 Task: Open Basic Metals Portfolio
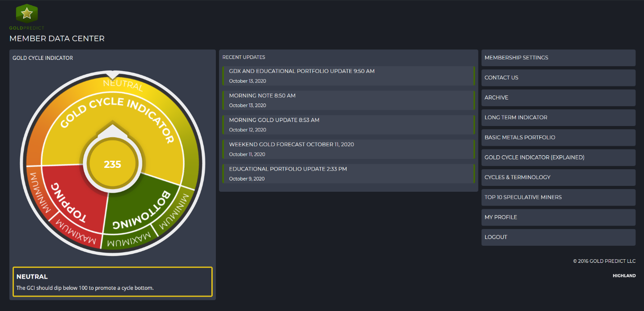pyautogui.click(x=558, y=137)
